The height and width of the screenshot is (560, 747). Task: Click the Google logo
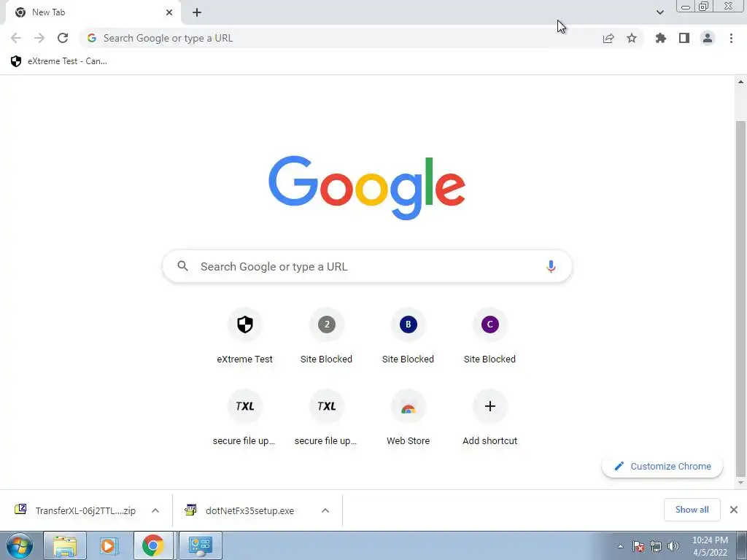[367, 187]
